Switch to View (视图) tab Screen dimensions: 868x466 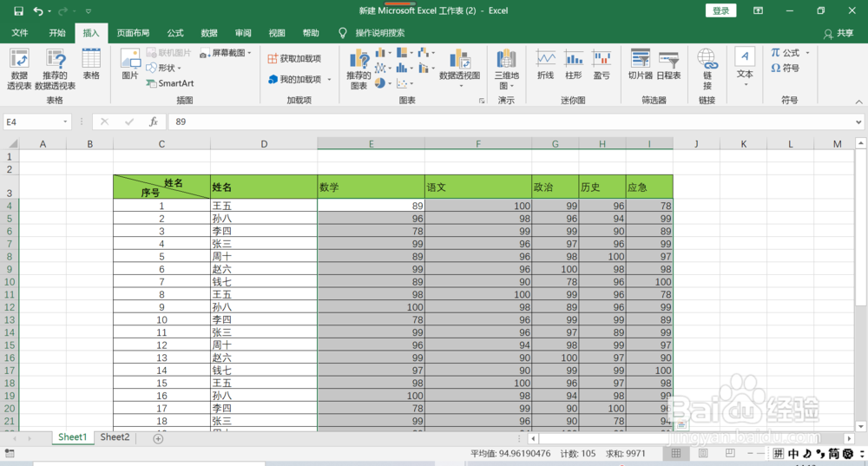[x=277, y=33]
